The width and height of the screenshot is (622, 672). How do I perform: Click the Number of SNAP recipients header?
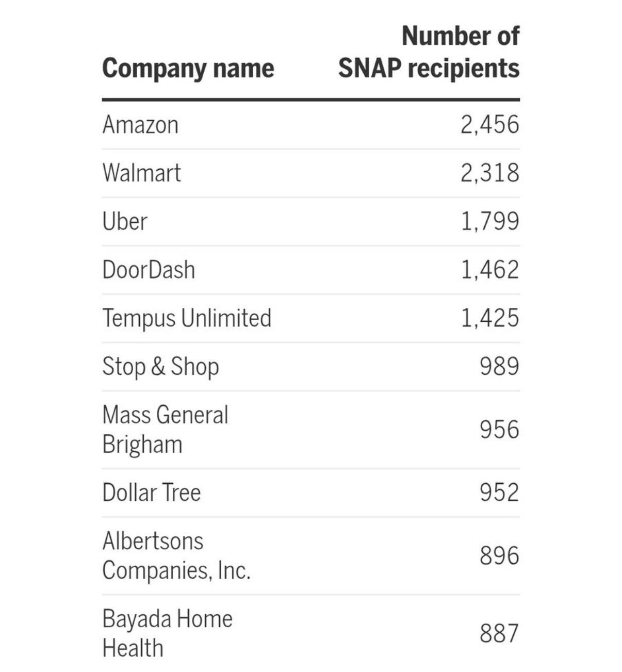click(429, 52)
